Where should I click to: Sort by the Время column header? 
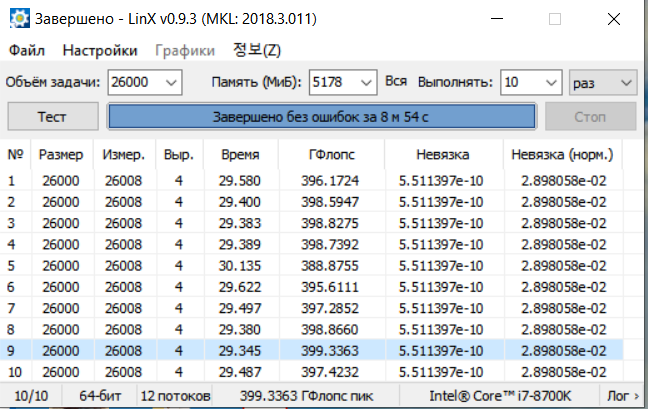[240, 155]
